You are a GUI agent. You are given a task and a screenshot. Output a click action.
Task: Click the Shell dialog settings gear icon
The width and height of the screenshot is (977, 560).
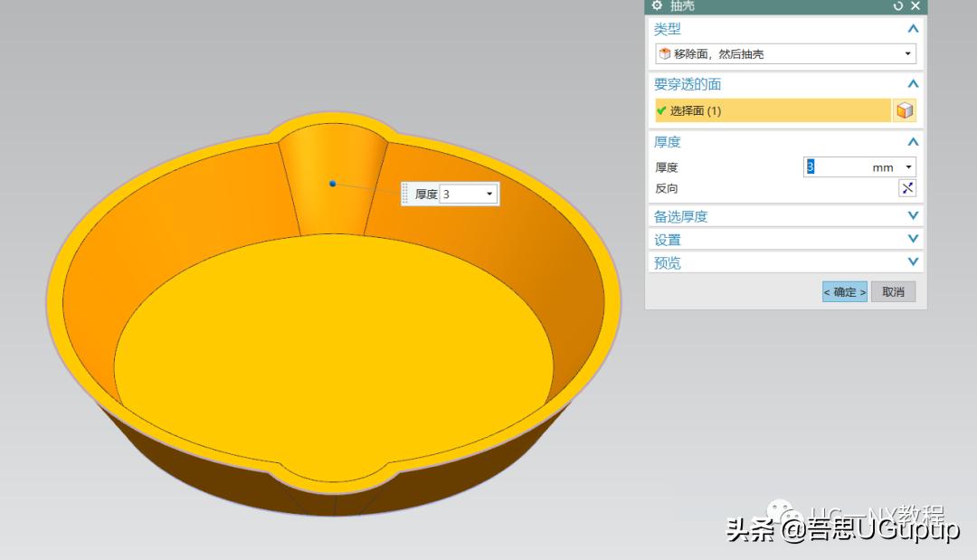(657, 5)
